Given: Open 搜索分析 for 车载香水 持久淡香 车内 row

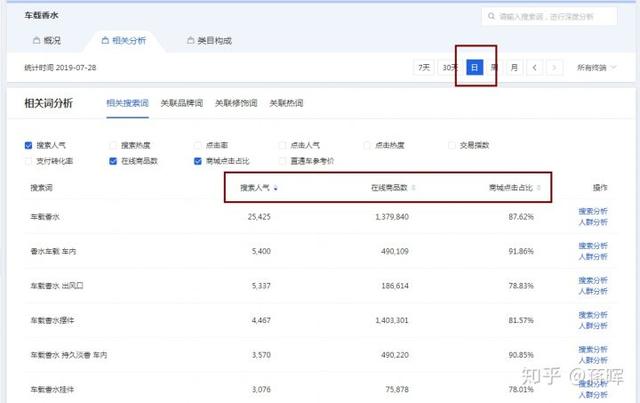Looking at the screenshot, I should (593, 350).
